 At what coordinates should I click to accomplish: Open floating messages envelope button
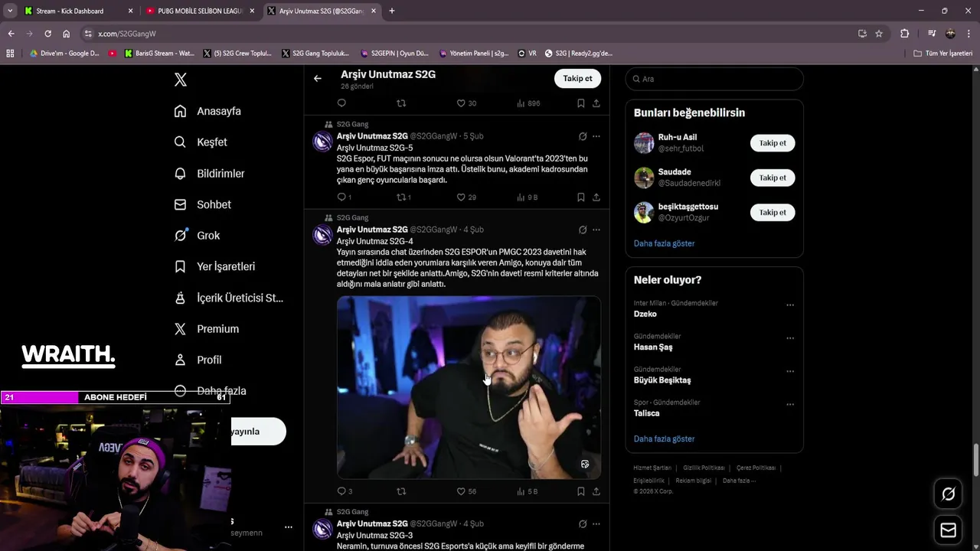(948, 530)
